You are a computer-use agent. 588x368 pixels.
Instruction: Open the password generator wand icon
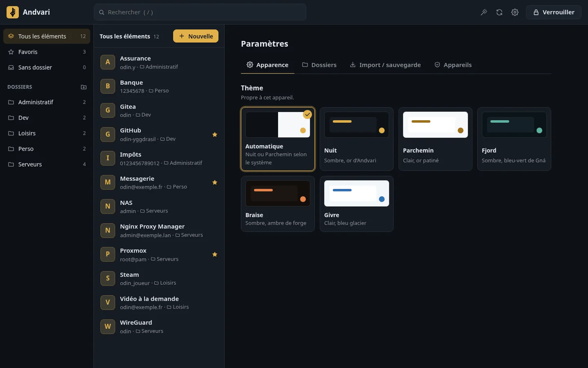pyautogui.click(x=484, y=12)
